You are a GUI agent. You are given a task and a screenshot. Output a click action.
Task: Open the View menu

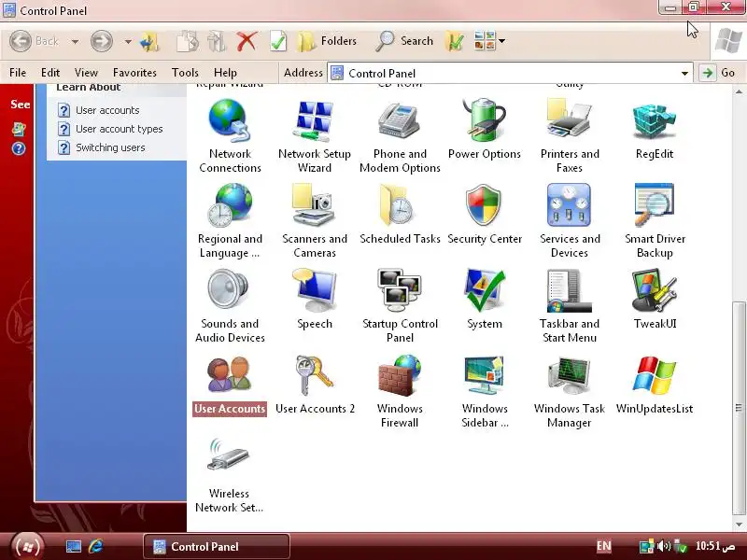coord(86,73)
